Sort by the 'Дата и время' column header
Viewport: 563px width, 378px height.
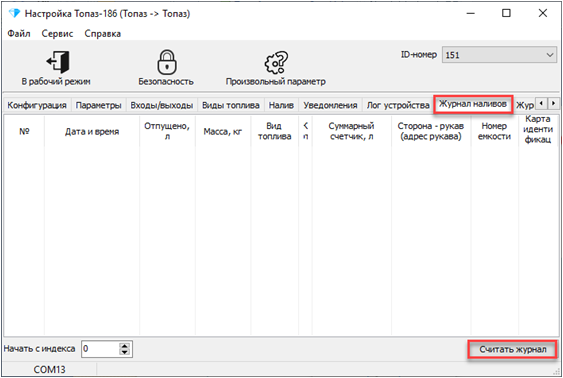tap(92, 131)
